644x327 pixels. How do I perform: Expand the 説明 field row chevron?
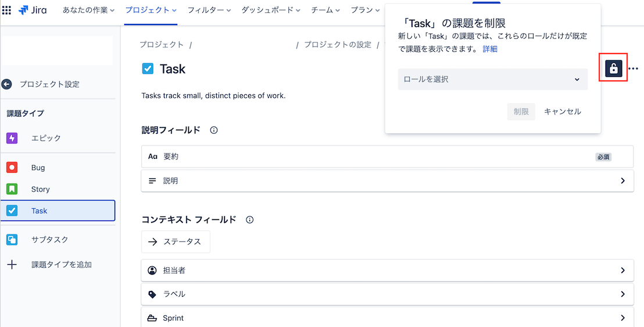[622, 180]
